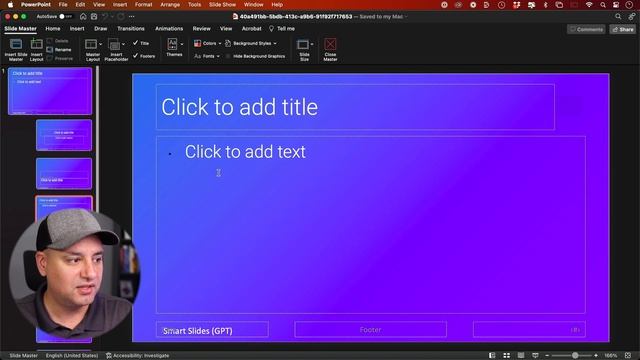Viewport: 640px width, 360px height.
Task: Click the Close Master icon
Action: (330, 44)
